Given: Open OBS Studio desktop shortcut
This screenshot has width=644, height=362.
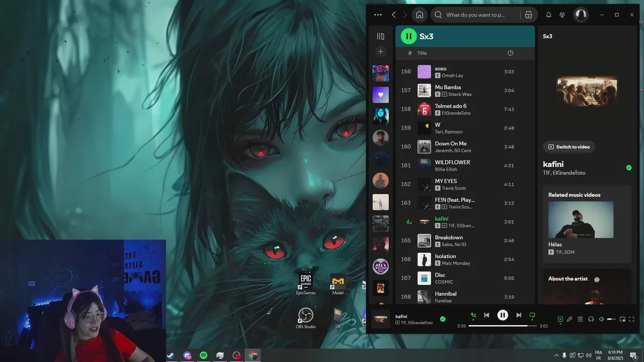Looking at the screenshot, I should tap(306, 318).
